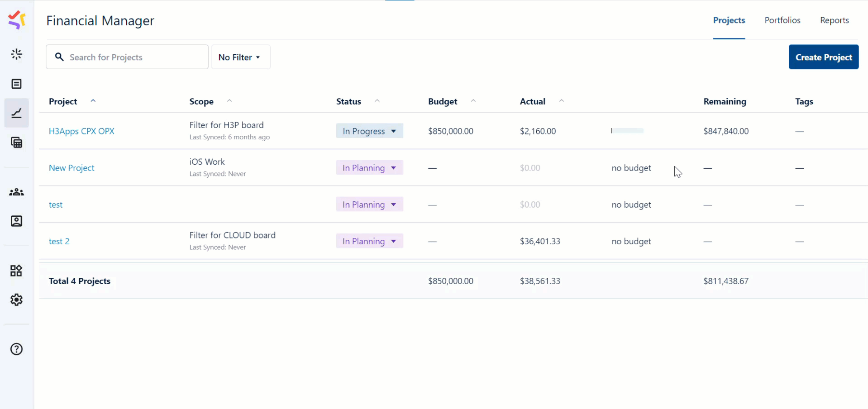Screen dimensions: 868x409
Task: Open the calculator/budget tables sidebar icon
Action: 16,143
